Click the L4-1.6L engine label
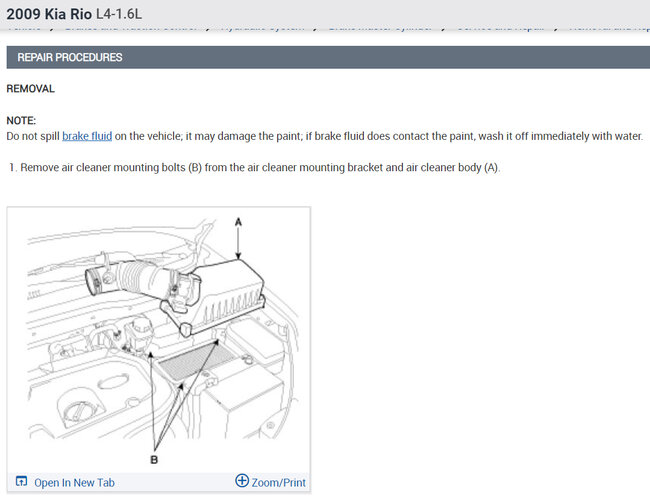Screen dimensions: 650x501 click(119, 14)
